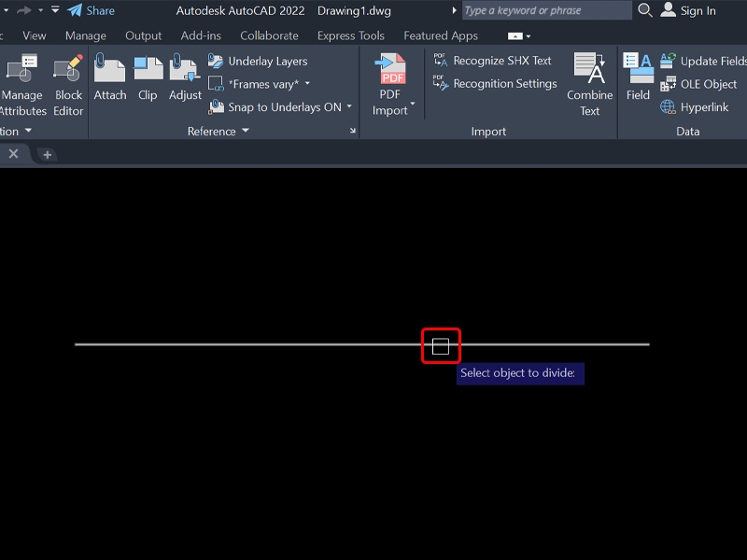Screen dimensions: 747x560
Task: Expand the Frames vary dropdown arrow
Action: click(x=307, y=83)
